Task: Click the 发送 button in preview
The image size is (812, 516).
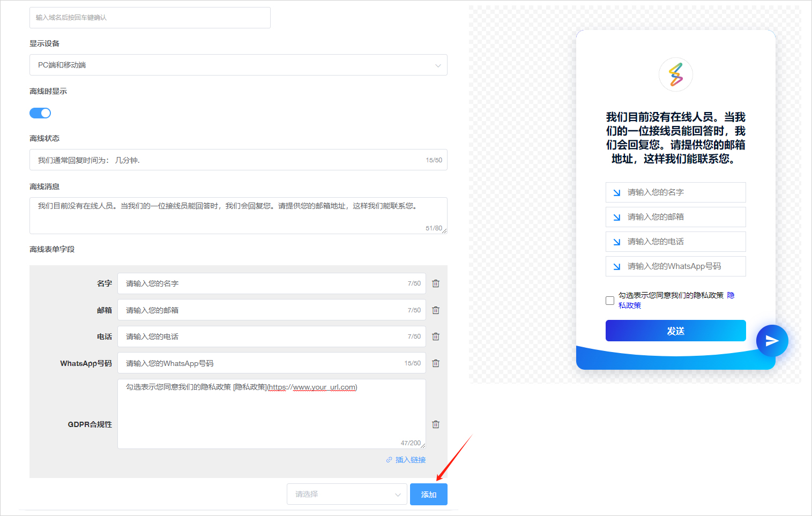Action: [676, 331]
